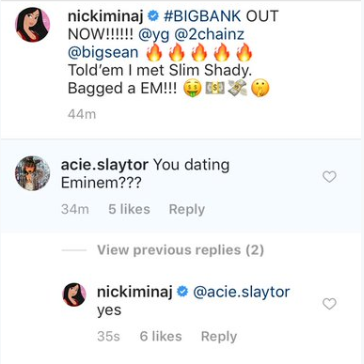Image resolution: width=364 pixels, height=364 pixels.
Task: View the 6 likes on reply
Action: click(161, 336)
